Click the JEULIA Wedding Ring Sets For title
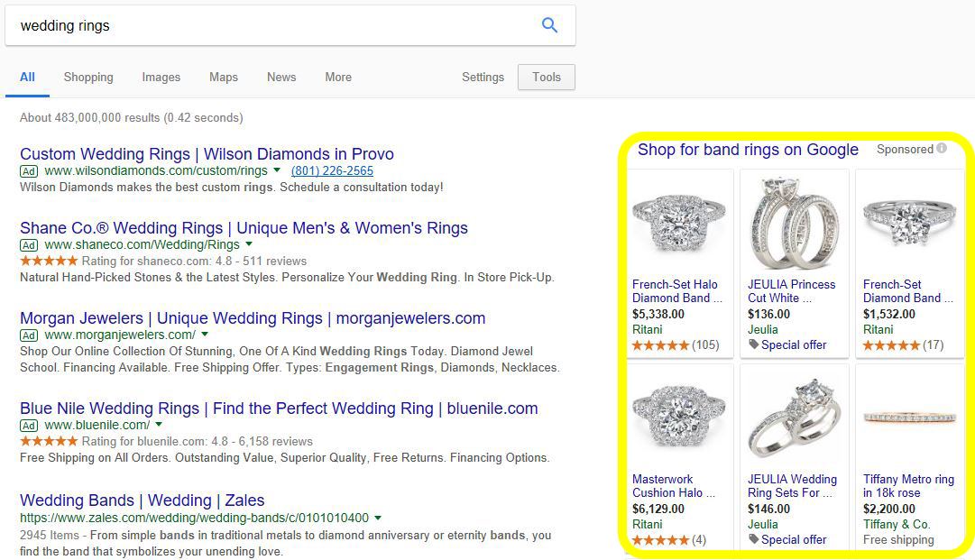This screenshot has width=975, height=560. click(792, 486)
